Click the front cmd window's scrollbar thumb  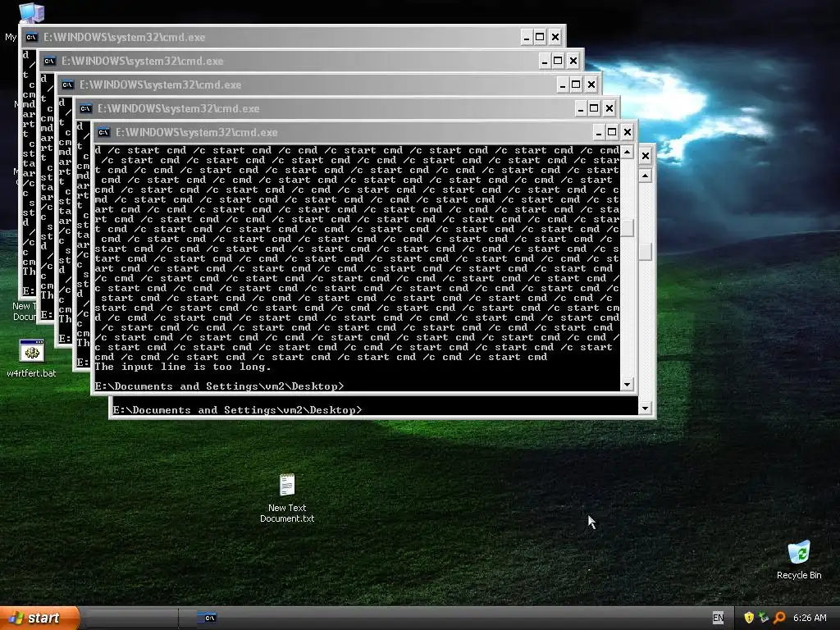click(x=627, y=228)
